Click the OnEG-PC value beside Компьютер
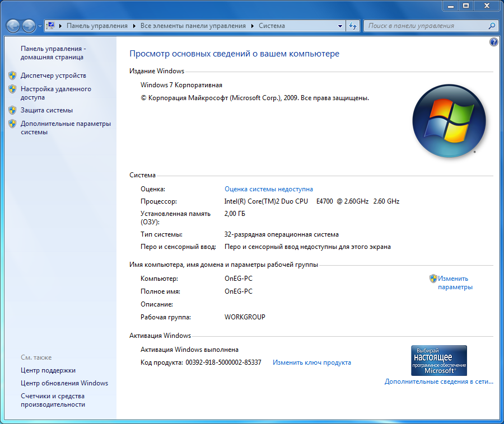 (239, 278)
